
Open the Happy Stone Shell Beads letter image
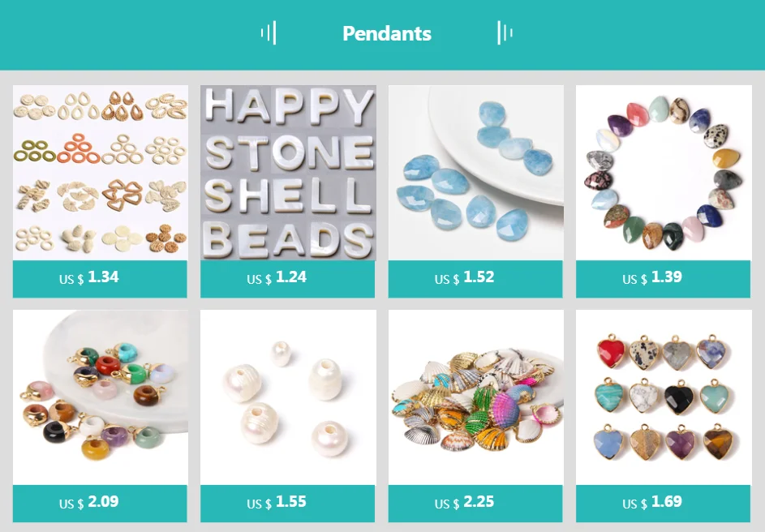(x=288, y=173)
